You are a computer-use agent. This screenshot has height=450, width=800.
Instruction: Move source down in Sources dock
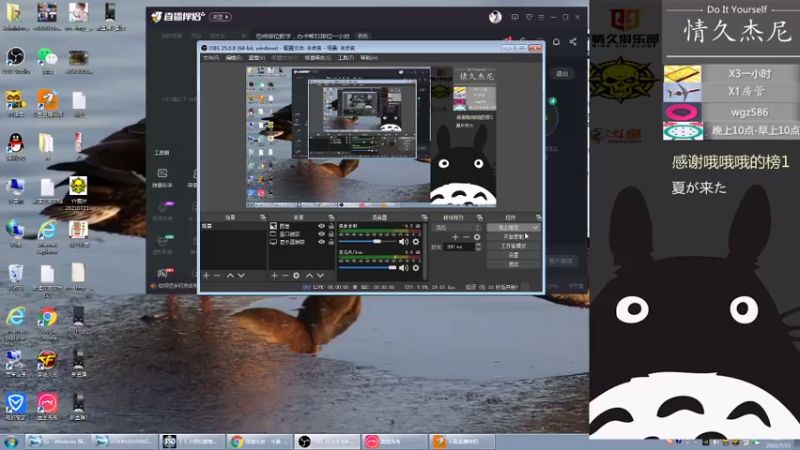pyautogui.click(x=320, y=276)
